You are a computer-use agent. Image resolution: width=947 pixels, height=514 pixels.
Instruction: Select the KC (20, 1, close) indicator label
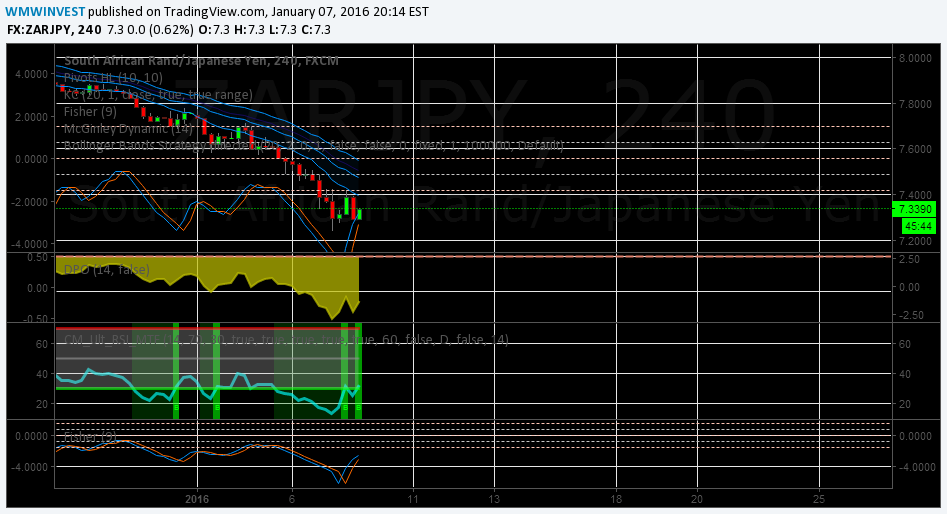pos(158,95)
